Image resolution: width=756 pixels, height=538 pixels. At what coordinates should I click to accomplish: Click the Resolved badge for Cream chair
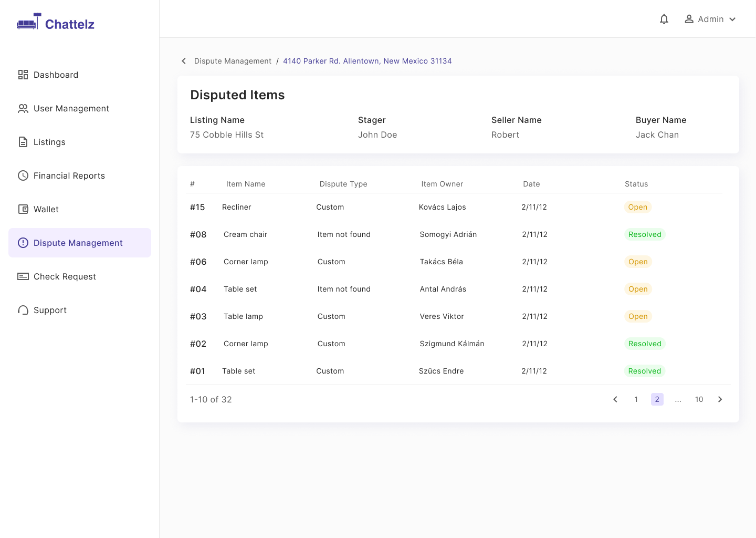(x=645, y=234)
